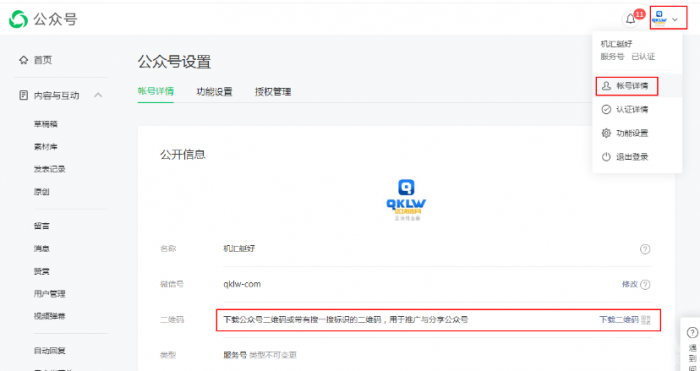Click the QKLW account logo image under 公开信息
Image resolution: width=700 pixels, height=371 pixels.
point(406,200)
